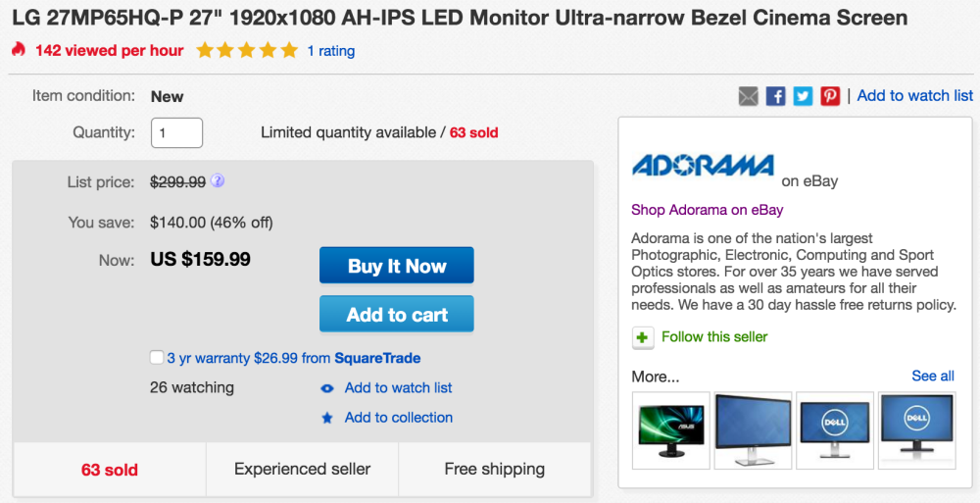This screenshot has height=503, width=980.
Task: Share listing via email envelope icon
Action: click(749, 96)
